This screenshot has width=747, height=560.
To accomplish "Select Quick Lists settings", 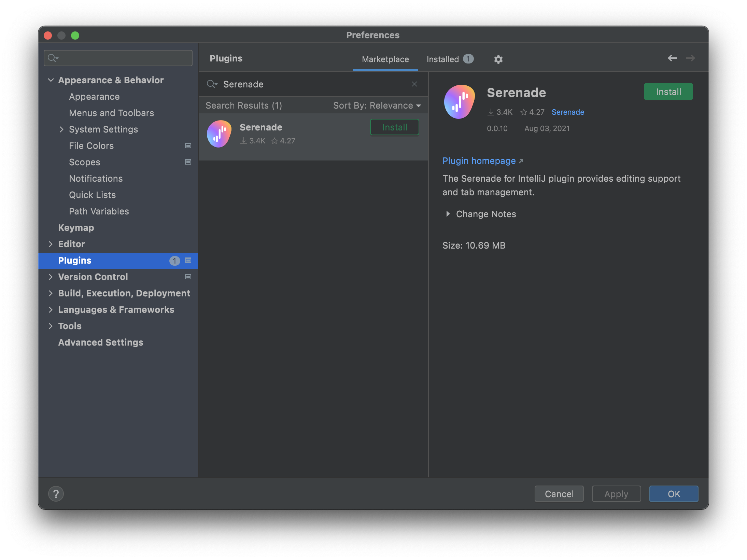I will [x=92, y=195].
